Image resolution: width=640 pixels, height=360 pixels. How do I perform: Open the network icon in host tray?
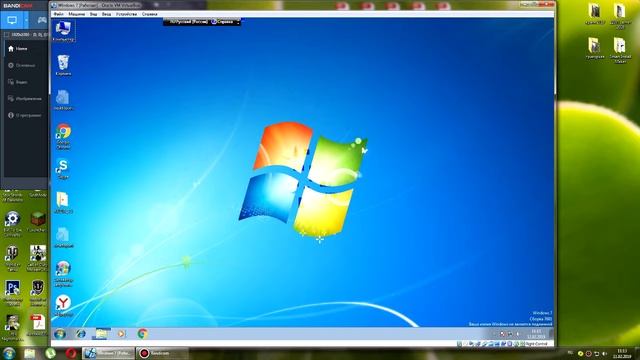point(596,353)
